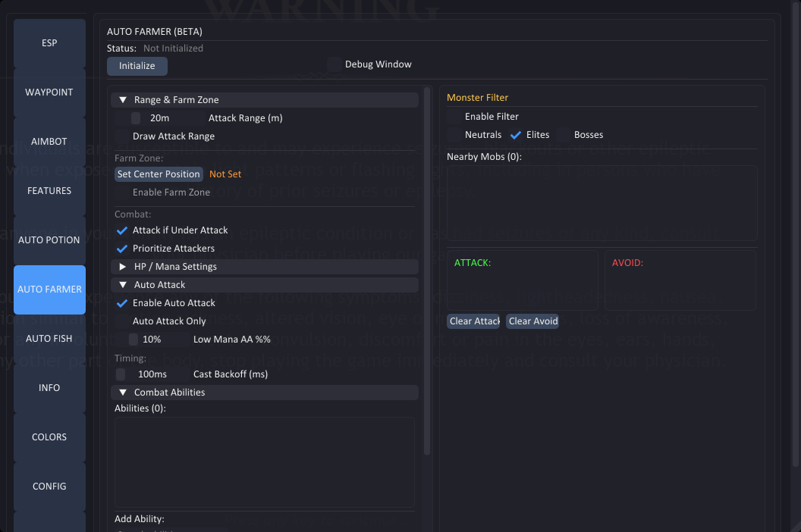Click the Clear Avoid button

(533, 321)
